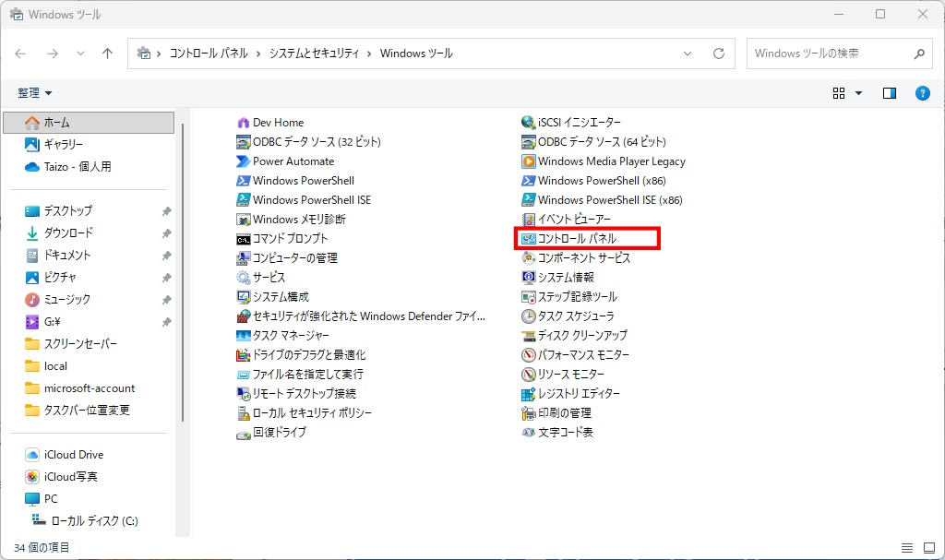Viewport: 945px width, 560px height.
Task: Refresh the current folder view
Action: coord(719,54)
